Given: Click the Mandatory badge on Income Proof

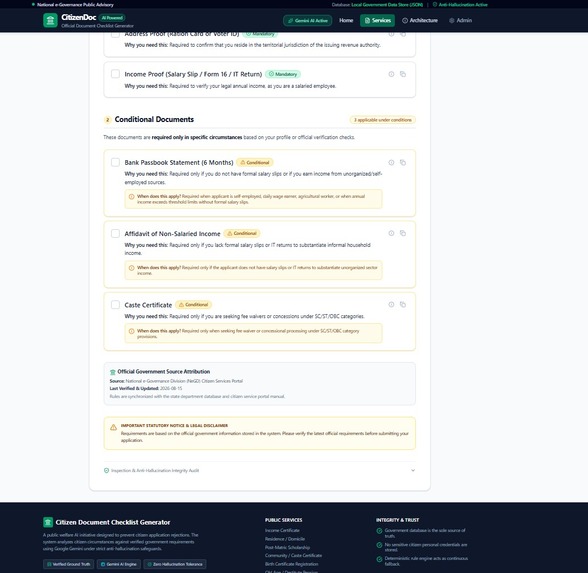Looking at the screenshot, I should coord(283,74).
